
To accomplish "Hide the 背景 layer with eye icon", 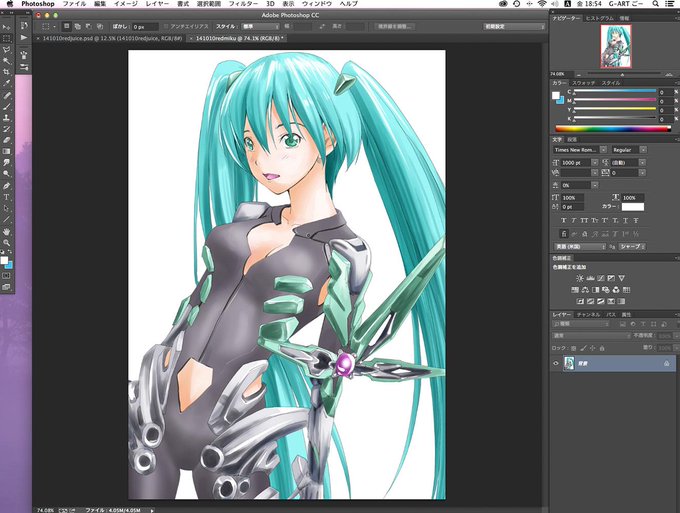I will click(556, 363).
